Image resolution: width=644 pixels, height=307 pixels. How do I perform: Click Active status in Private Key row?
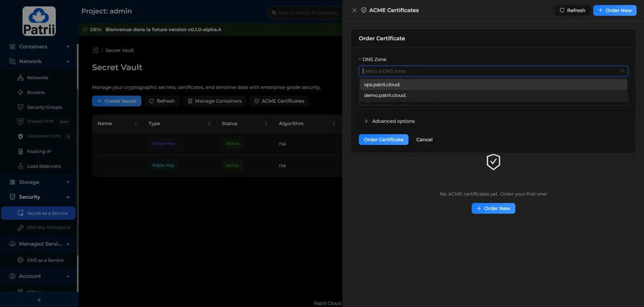click(x=232, y=144)
